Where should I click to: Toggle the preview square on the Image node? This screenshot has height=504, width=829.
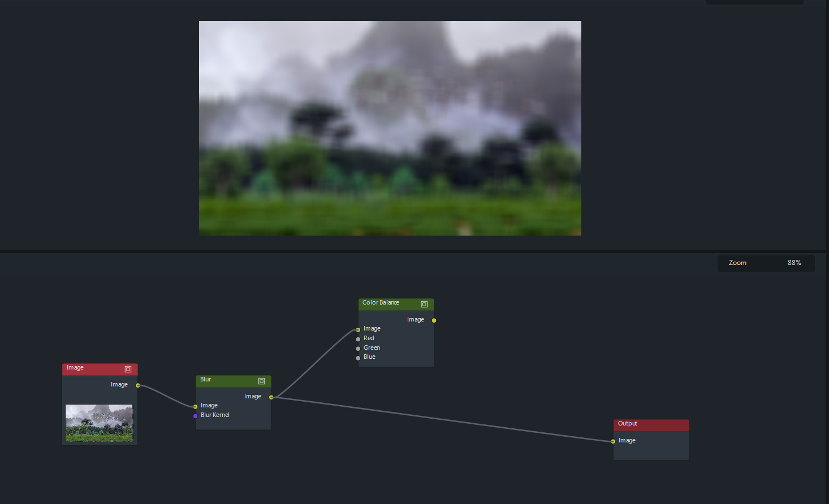128,369
